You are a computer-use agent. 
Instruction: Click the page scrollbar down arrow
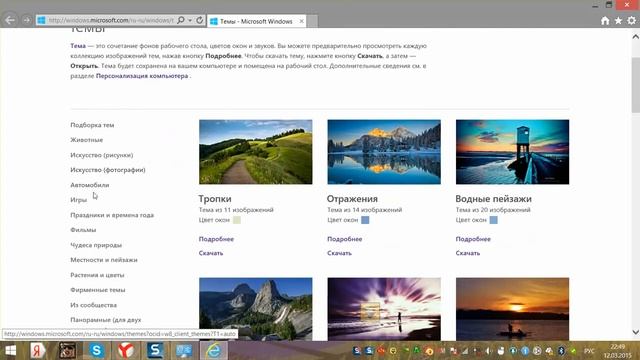click(x=636, y=332)
